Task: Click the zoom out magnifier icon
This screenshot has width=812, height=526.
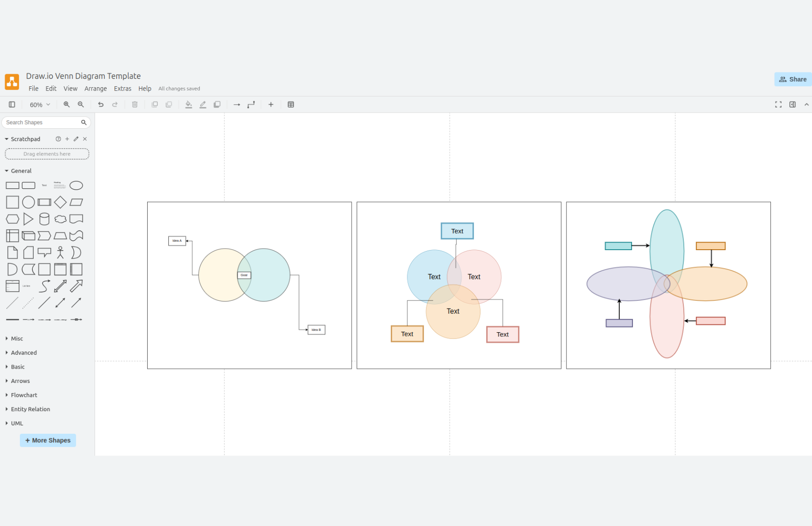Action: pos(81,105)
